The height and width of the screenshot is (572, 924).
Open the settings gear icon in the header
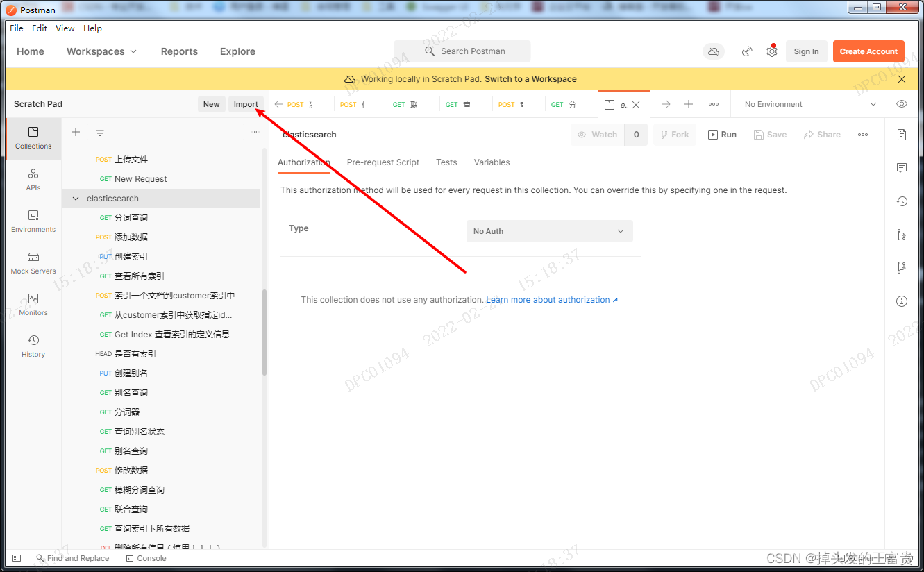click(x=771, y=51)
